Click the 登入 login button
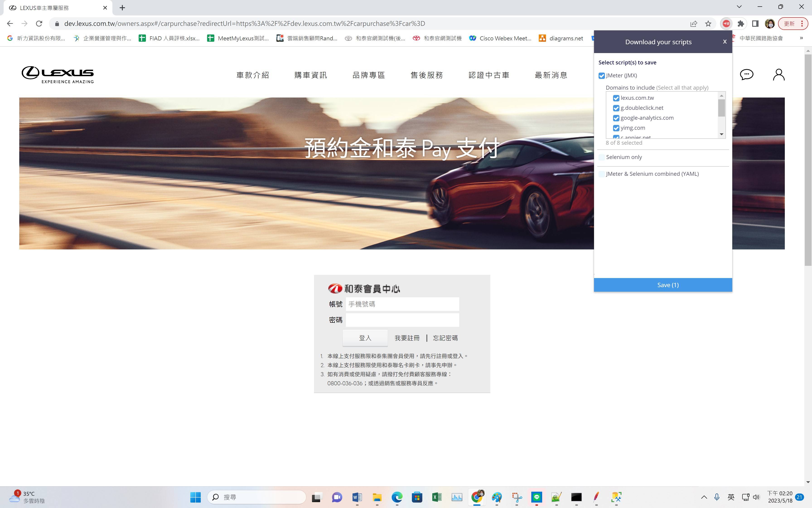 tap(365, 338)
